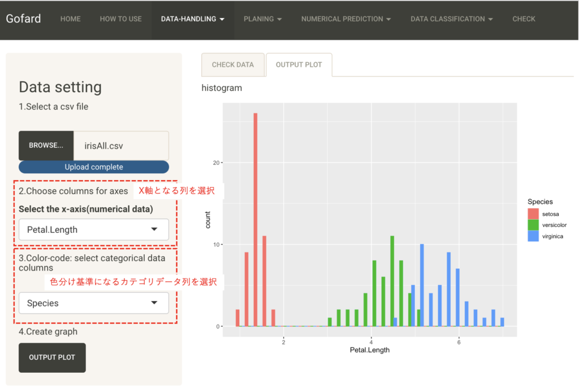Expand the DATA-HANDLING dropdown menu
This screenshot has height=392, width=579.
point(192,19)
